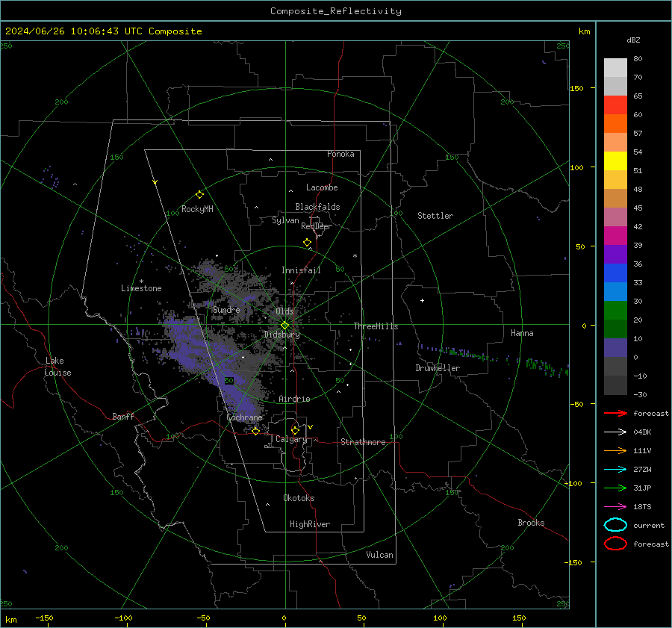Viewport: 672px width, 628px height.
Task: Click the Blackfalds city label
Action: [x=317, y=207]
